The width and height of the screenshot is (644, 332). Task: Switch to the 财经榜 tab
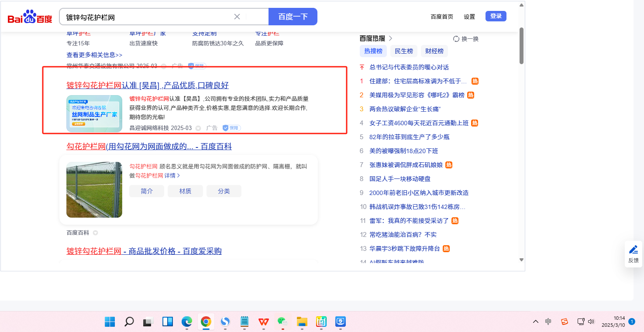434,51
